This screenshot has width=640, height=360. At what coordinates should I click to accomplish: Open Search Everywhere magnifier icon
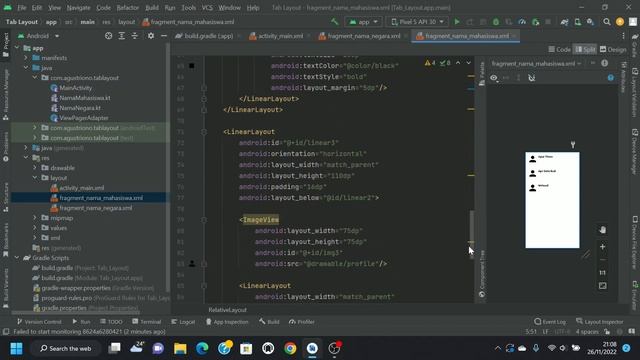coord(607,22)
